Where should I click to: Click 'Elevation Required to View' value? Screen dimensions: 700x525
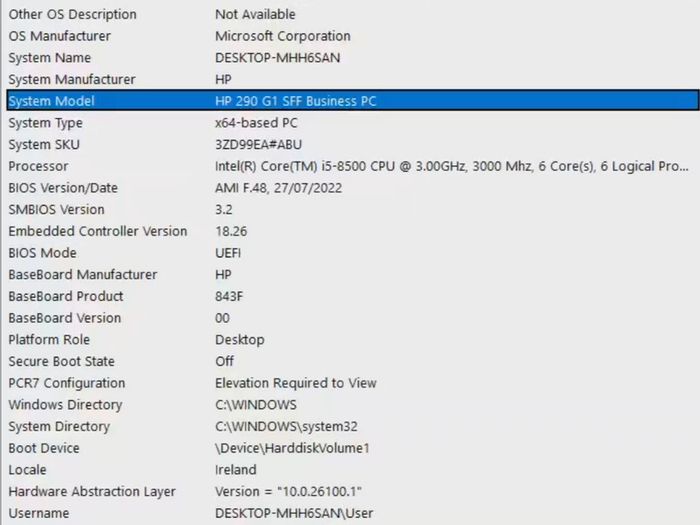(296, 383)
